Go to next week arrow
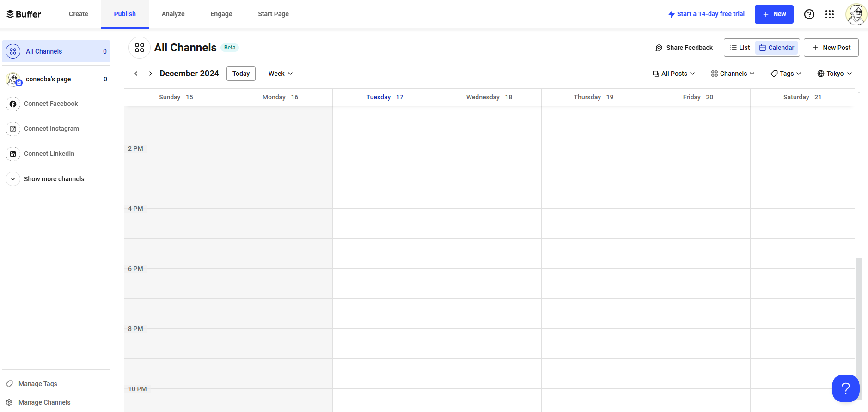868x412 pixels. pos(151,74)
